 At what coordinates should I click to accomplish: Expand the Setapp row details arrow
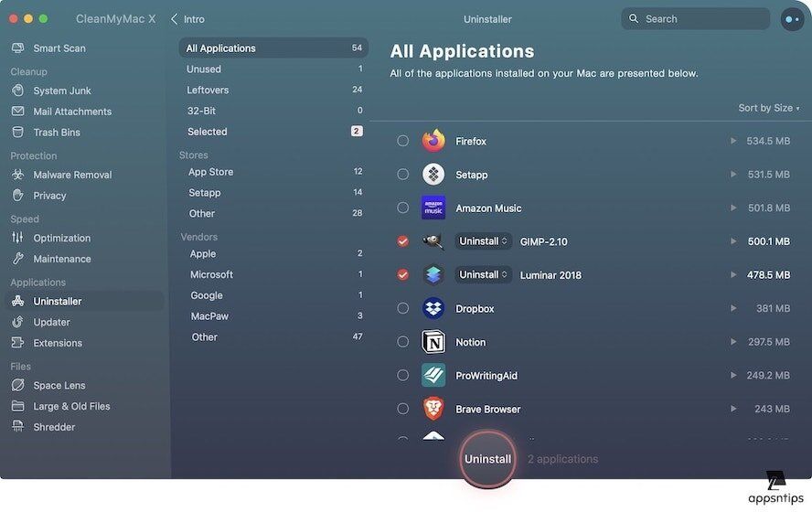click(732, 175)
